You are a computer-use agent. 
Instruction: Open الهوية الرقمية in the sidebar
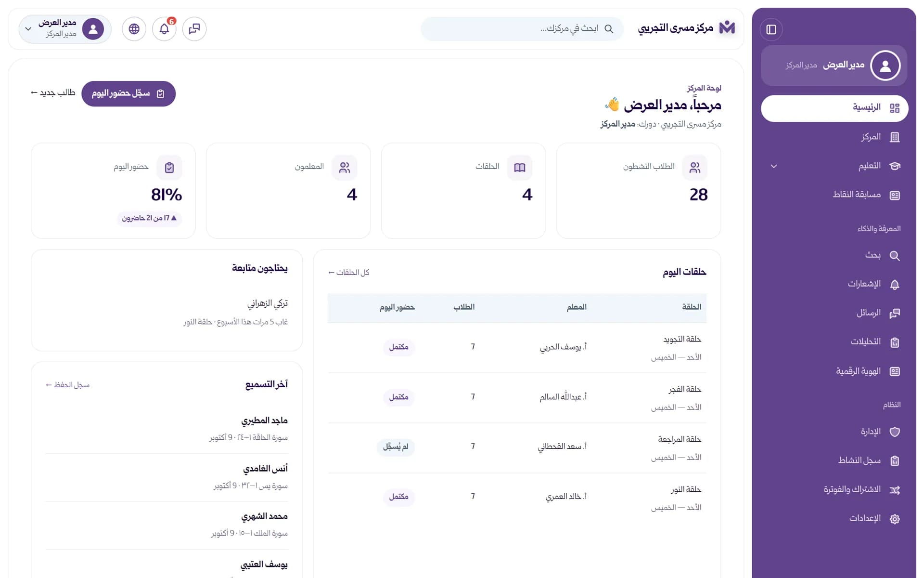[x=834, y=371]
